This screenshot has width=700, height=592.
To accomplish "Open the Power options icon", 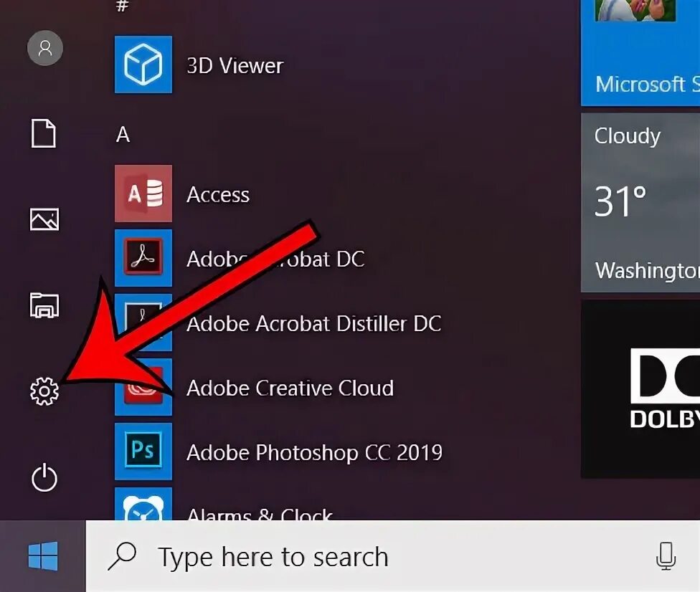I will tap(44, 477).
